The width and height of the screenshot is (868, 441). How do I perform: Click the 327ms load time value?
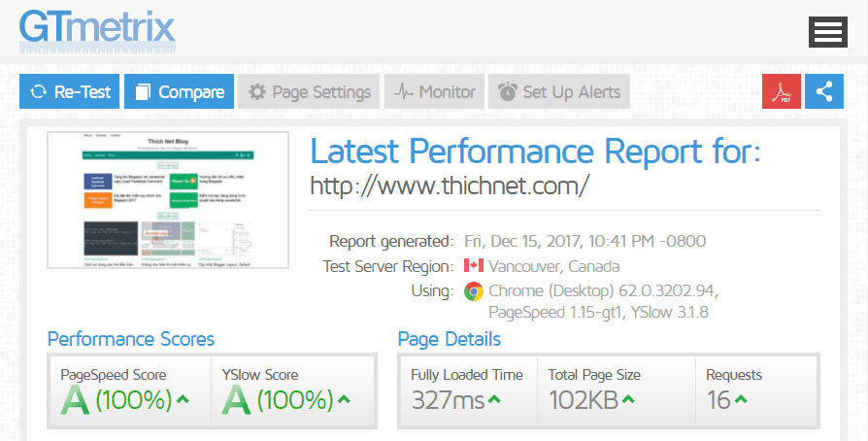449,400
